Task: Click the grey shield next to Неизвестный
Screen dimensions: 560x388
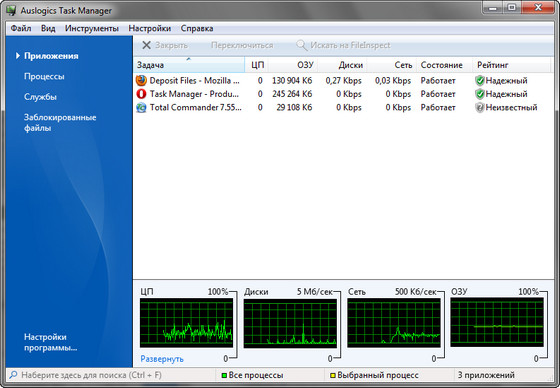Action: (480, 108)
